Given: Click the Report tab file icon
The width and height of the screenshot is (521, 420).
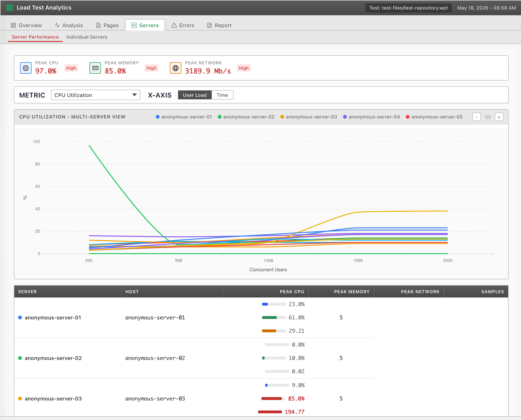Looking at the screenshot, I should click(209, 26).
